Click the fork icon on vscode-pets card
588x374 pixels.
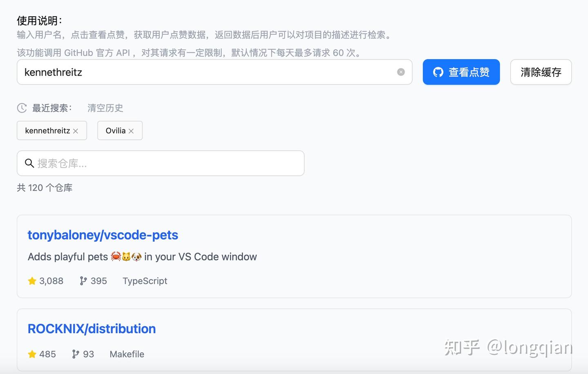[x=83, y=281]
